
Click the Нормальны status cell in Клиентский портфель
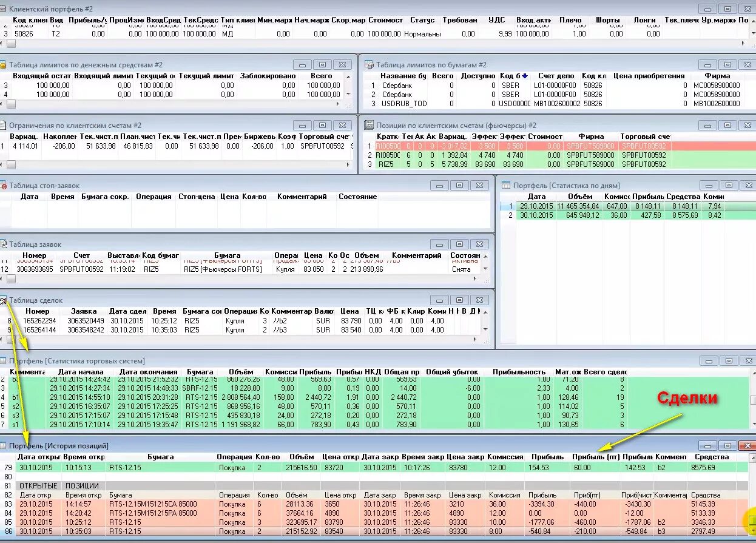pos(422,34)
